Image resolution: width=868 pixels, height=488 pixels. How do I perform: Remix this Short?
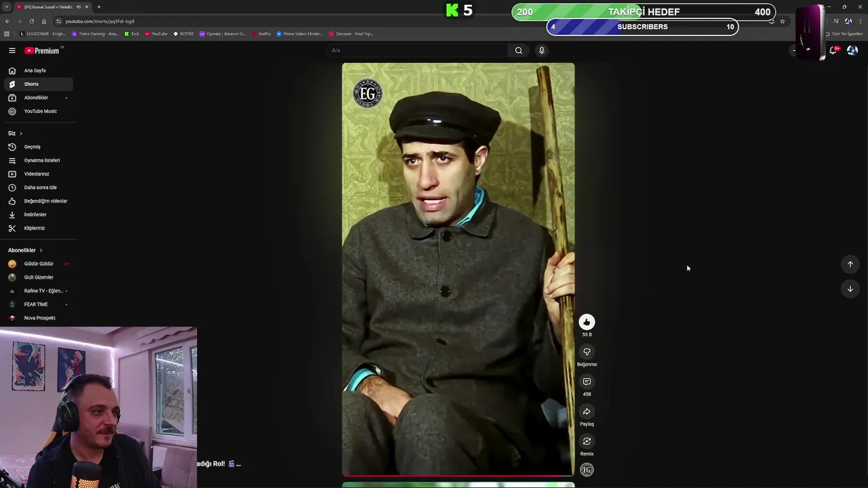tap(587, 441)
